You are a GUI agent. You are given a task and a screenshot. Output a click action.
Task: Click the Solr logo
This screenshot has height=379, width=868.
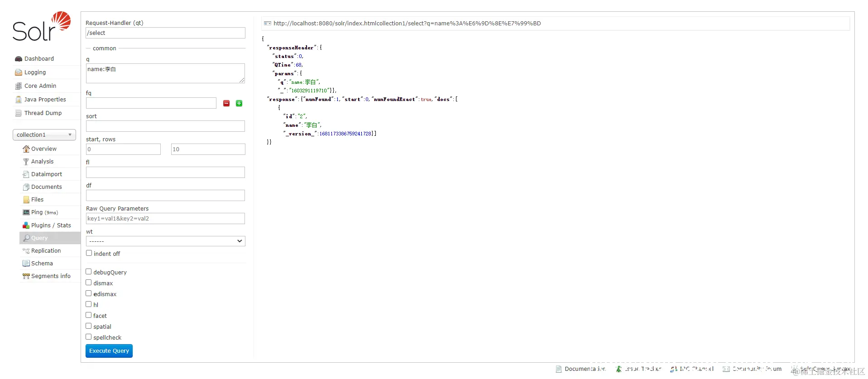point(42,26)
